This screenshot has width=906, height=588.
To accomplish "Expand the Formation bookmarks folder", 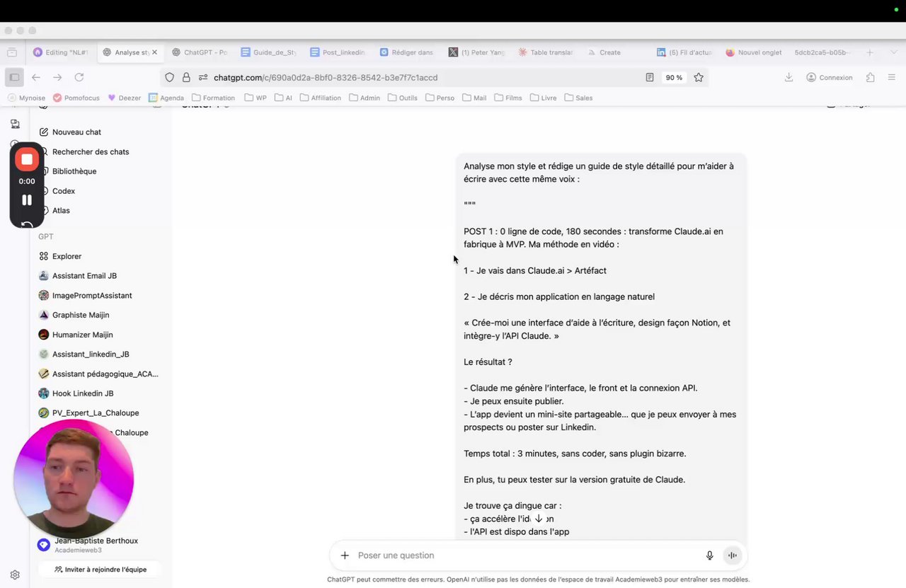I will click(213, 98).
